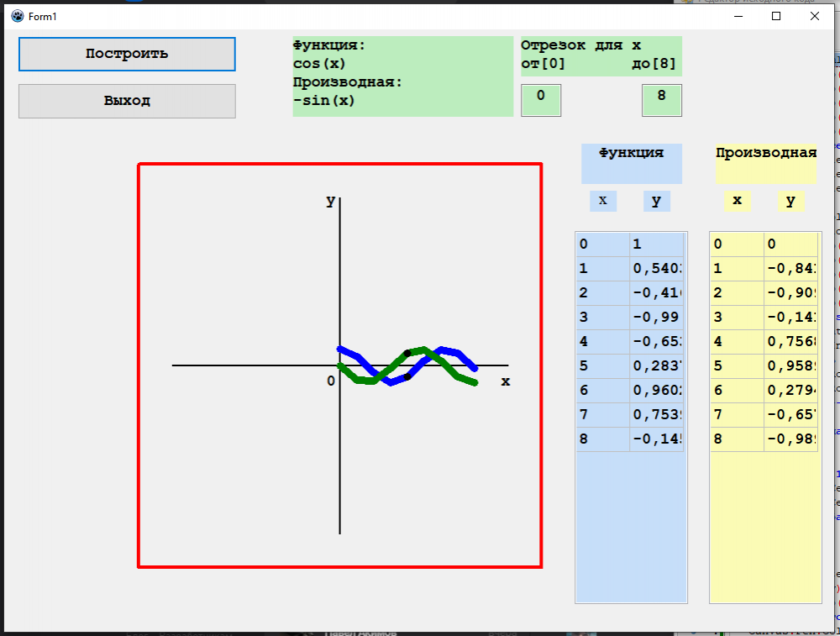Focus the end value field containing 8
The image size is (840, 636).
(662, 99)
